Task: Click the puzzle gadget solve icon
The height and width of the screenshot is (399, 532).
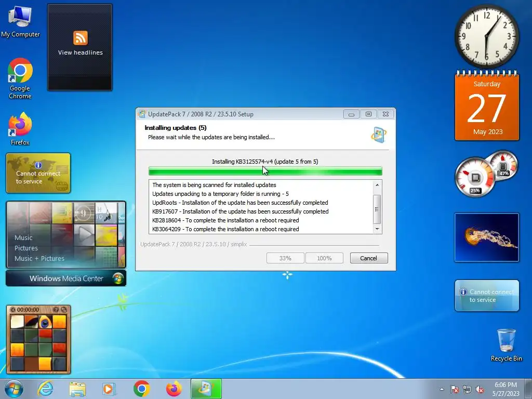Action: (63, 310)
